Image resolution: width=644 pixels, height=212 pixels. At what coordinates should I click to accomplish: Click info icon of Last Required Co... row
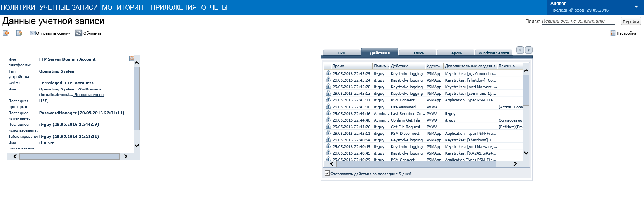point(328,113)
